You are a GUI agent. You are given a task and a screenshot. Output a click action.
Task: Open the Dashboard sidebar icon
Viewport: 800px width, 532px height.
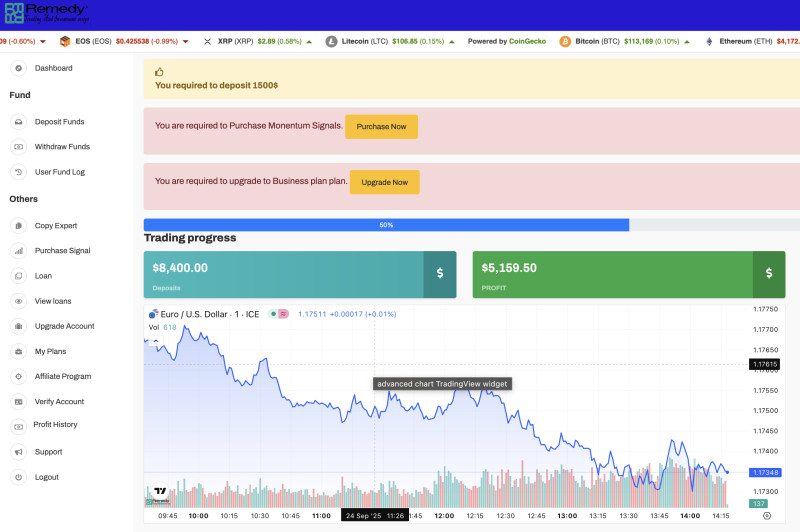pyautogui.click(x=18, y=68)
